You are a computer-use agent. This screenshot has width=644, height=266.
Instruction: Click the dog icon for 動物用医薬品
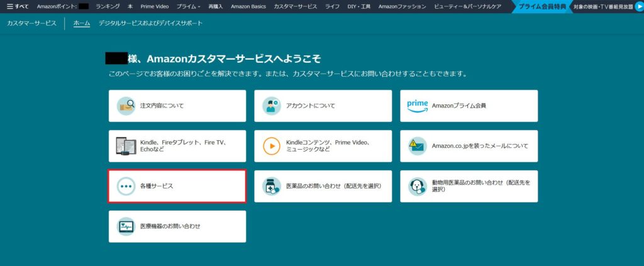418,186
